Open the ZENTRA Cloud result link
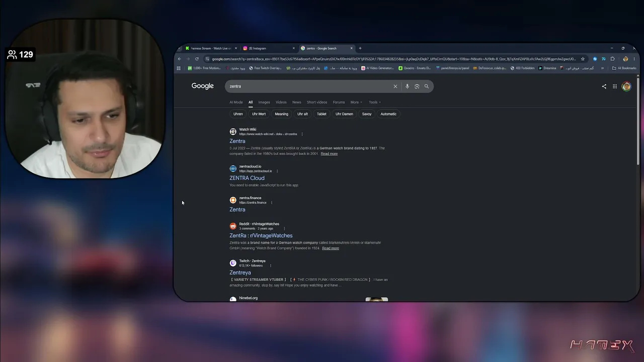The height and width of the screenshot is (362, 644). pyautogui.click(x=247, y=178)
